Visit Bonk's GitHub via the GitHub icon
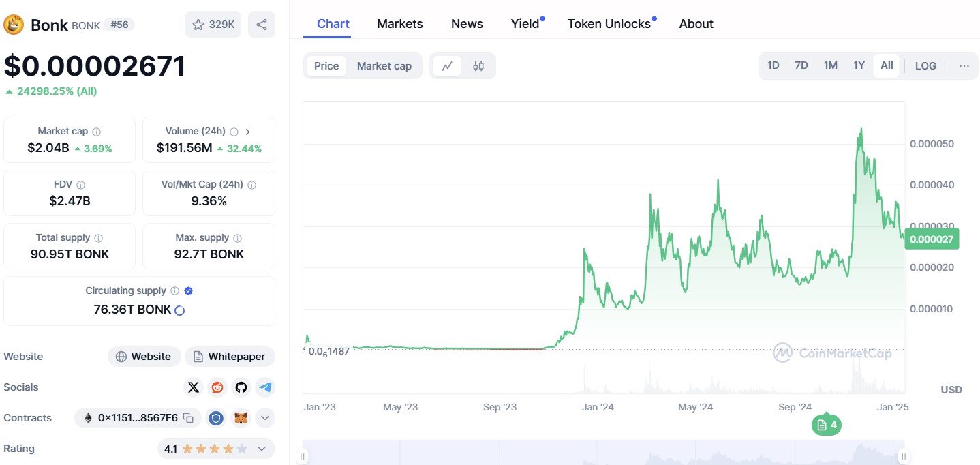 241,387
